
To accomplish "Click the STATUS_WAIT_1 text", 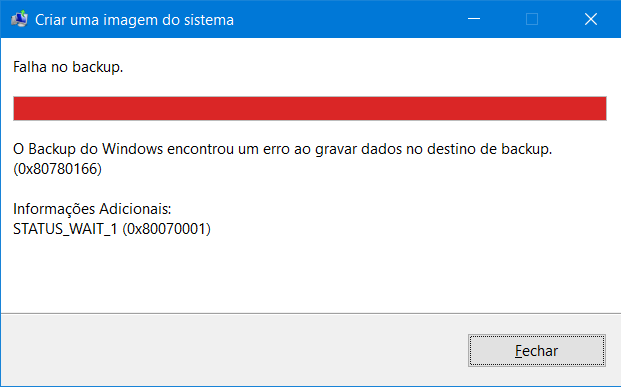I will coord(65,229).
